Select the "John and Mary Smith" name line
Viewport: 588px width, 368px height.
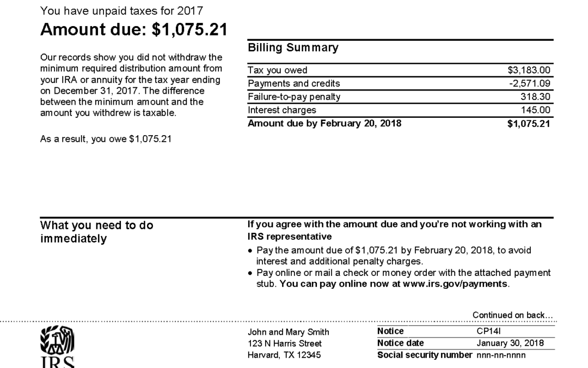click(x=288, y=331)
